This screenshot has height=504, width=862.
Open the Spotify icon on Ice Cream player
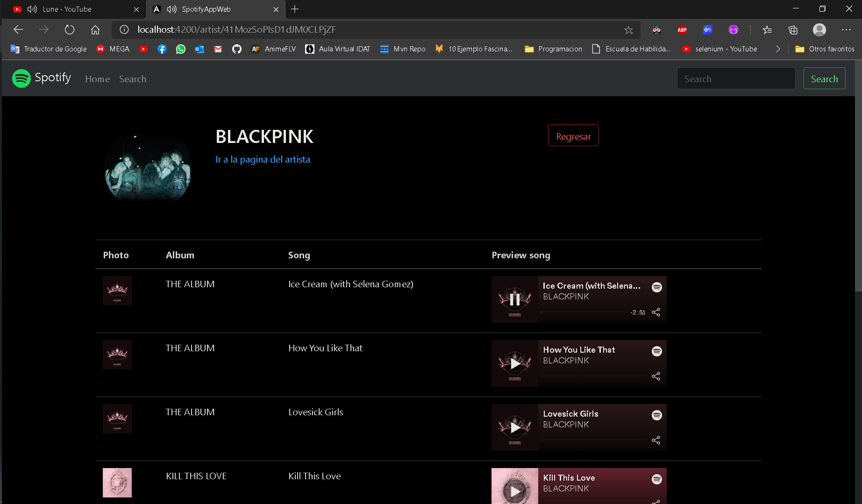click(657, 287)
